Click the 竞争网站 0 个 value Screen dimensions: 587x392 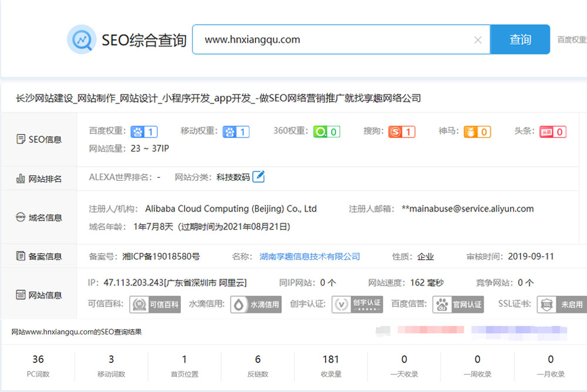(x=525, y=283)
